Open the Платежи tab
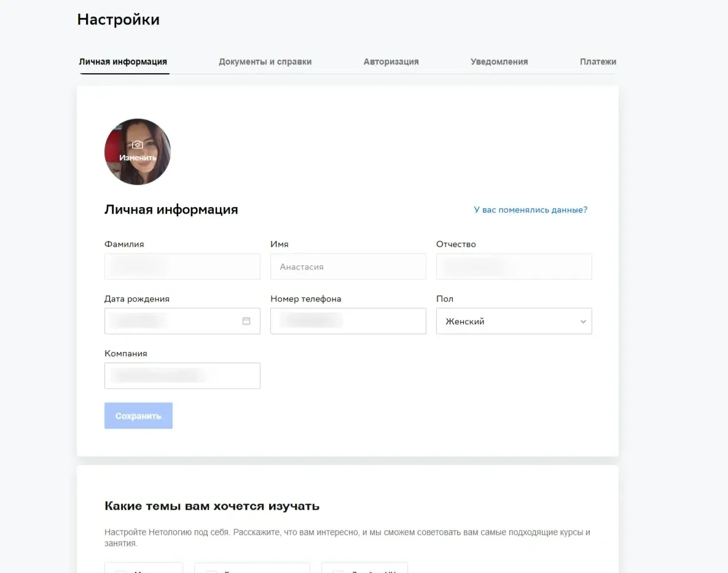Screen dimensions: 728x573 point(598,61)
